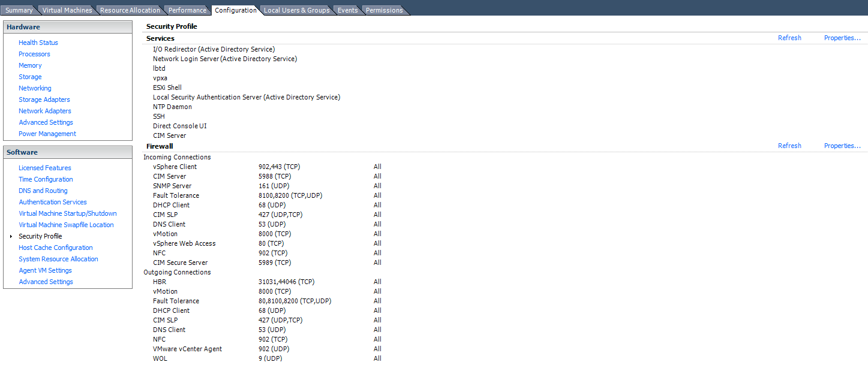This screenshot has width=868, height=365.
Task: Select vSphere Web Access incoming connection
Action: pos(184,243)
